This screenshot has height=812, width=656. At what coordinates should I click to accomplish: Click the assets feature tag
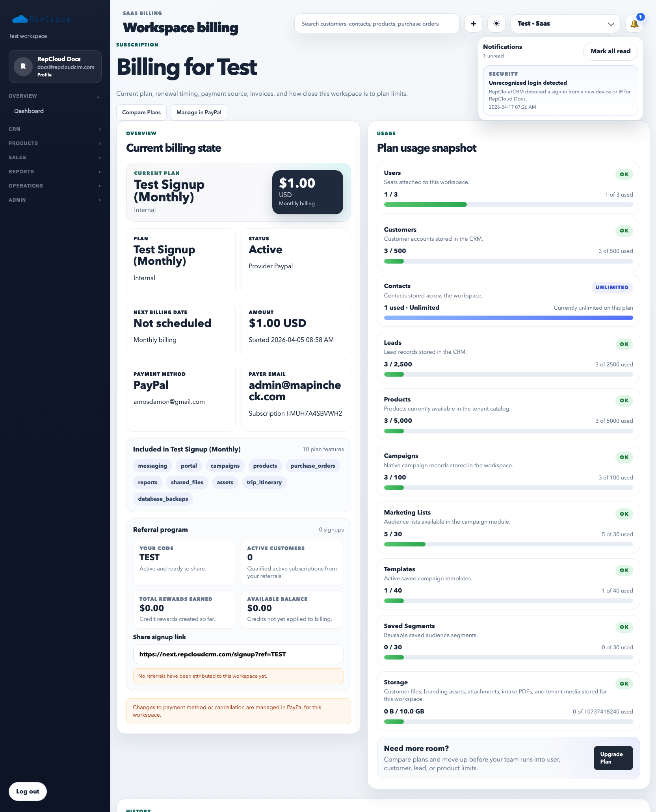click(x=225, y=482)
